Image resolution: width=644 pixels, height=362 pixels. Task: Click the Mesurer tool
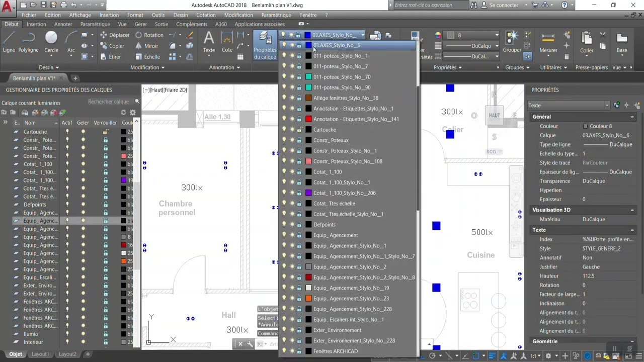tap(548, 42)
